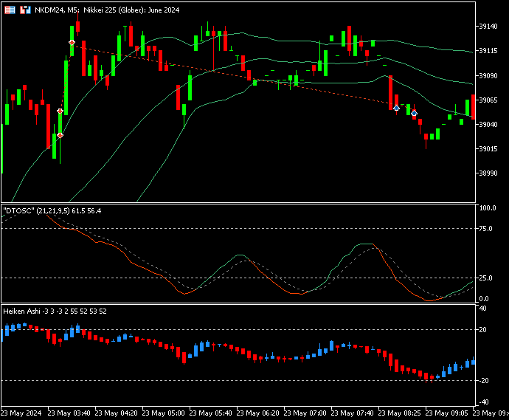Click the -40 label on Heiken Ashi scale
Viewport: 509px width, 420px height.
(x=483, y=402)
